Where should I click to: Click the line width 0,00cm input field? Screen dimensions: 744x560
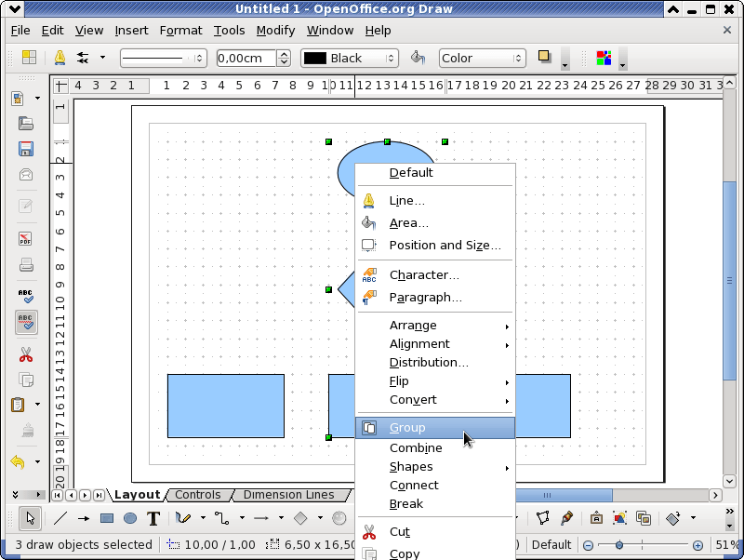[246, 58]
